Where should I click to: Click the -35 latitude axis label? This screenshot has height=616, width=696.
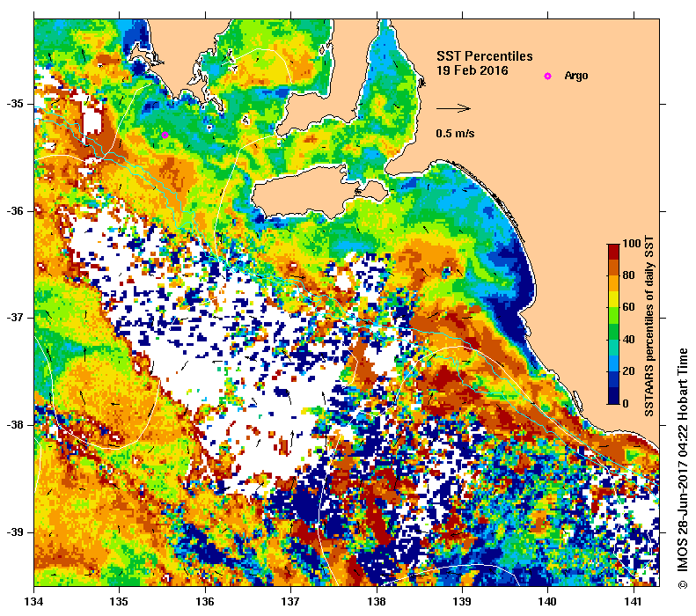coord(17,104)
